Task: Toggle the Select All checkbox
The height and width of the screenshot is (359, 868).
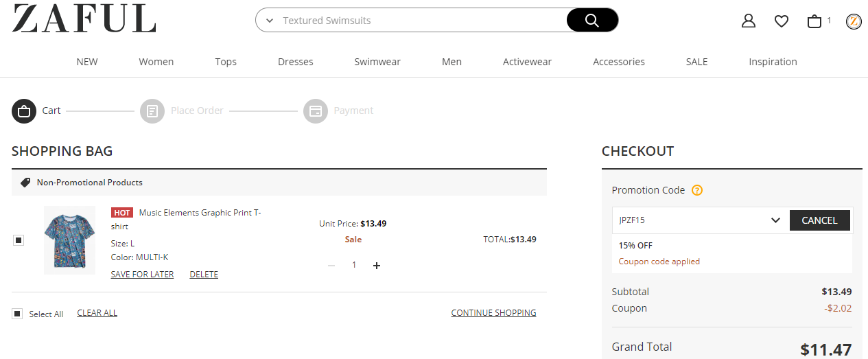Action: click(x=17, y=314)
